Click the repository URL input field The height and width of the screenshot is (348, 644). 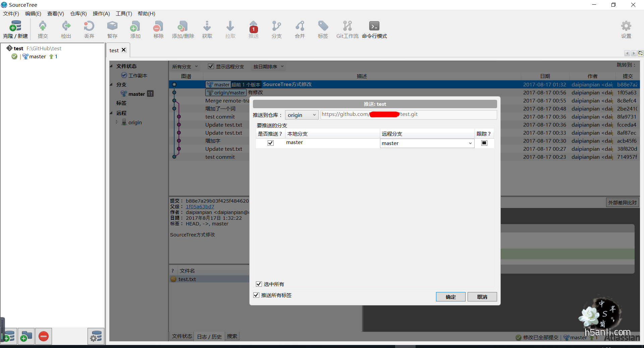coord(409,115)
